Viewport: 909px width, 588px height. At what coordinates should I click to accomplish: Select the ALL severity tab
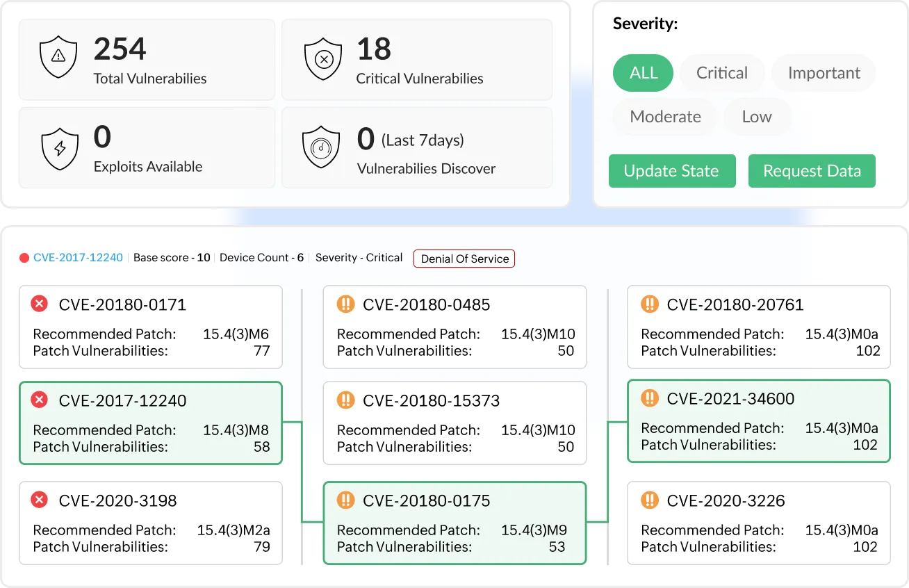click(x=643, y=72)
